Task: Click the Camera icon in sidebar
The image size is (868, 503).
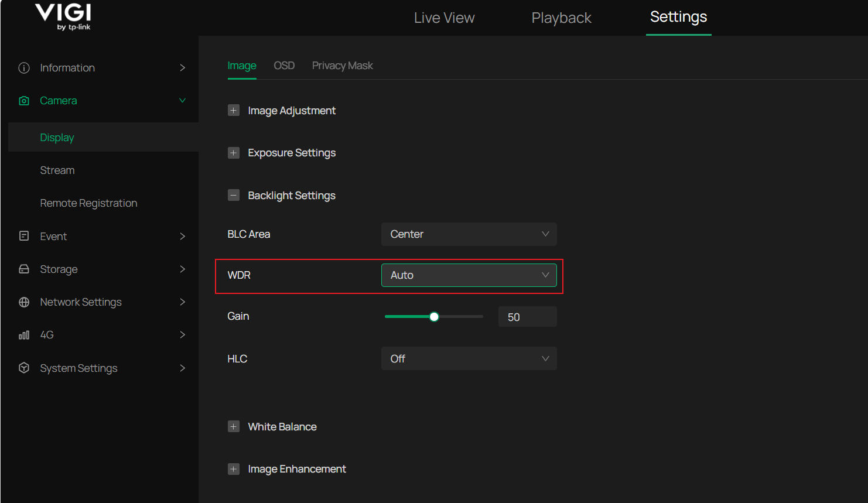Action: pos(24,101)
